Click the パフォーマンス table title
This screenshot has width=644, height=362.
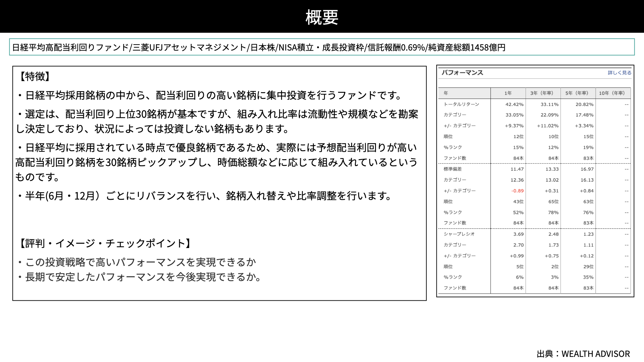coord(462,73)
